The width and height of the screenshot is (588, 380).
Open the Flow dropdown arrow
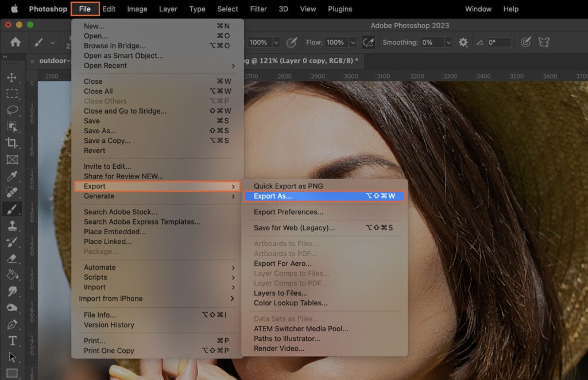pos(353,42)
